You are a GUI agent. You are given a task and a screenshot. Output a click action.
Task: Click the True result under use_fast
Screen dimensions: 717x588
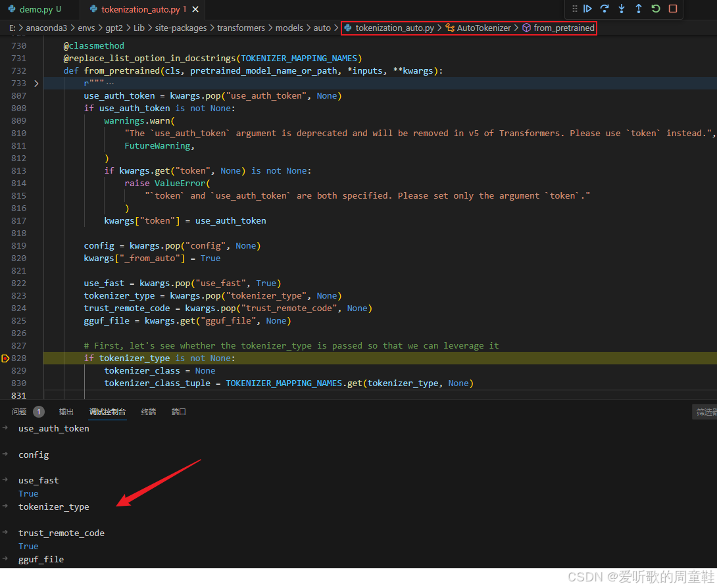point(28,494)
